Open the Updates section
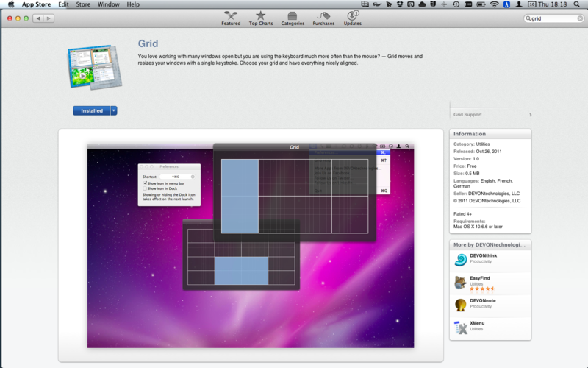This screenshot has height=368, width=588. pos(353,18)
